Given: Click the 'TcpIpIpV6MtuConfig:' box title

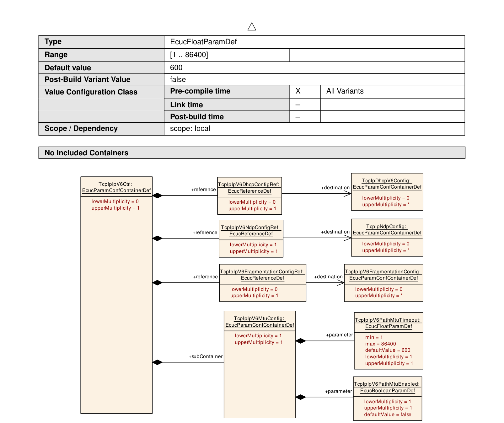Looking at the screenshot, I should [259, 319].
